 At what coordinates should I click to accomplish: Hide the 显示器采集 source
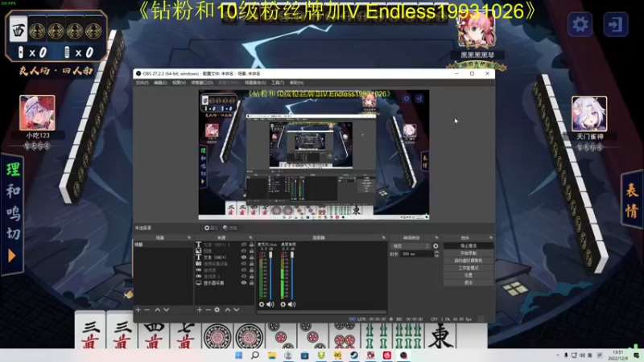244,283
